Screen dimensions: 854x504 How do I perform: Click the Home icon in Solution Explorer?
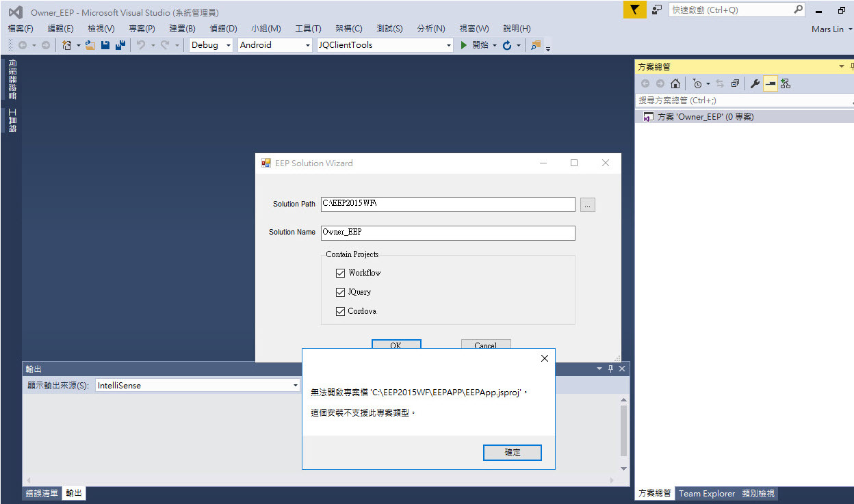675,83
